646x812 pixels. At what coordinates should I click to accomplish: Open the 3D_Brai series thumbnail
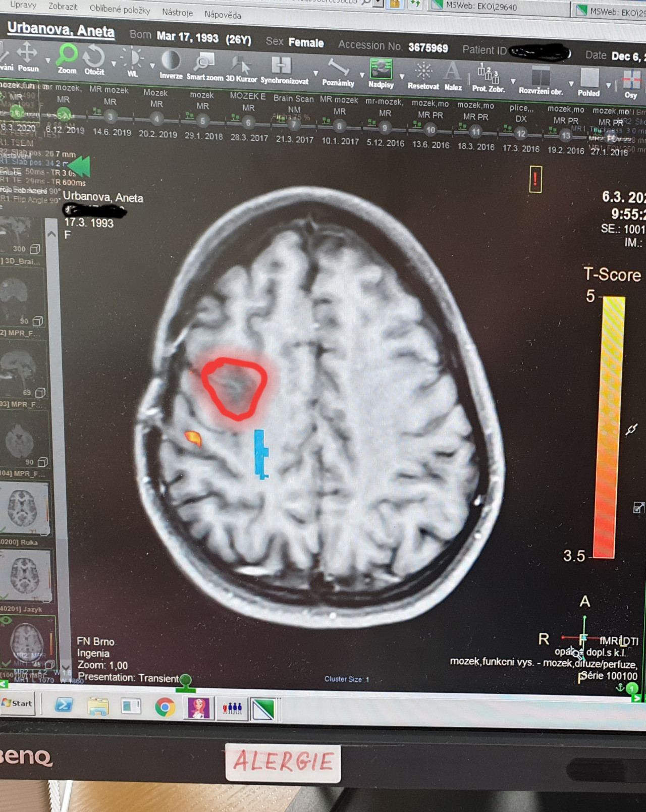click(22, 235)
